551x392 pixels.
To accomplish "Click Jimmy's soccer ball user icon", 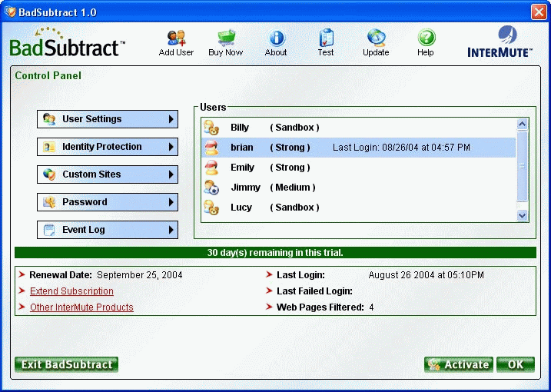I will [x=211, y=188].
